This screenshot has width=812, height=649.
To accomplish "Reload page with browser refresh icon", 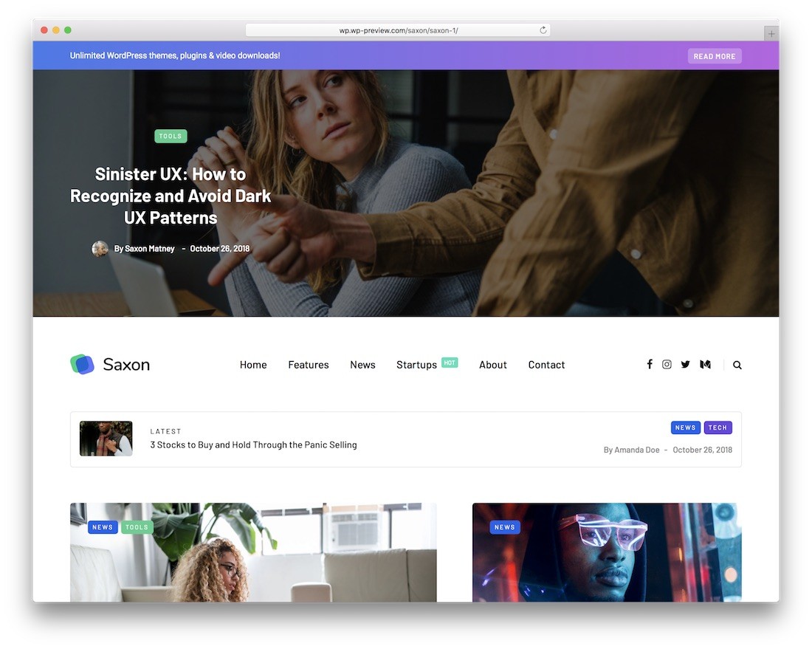I will tap(543, 30).
